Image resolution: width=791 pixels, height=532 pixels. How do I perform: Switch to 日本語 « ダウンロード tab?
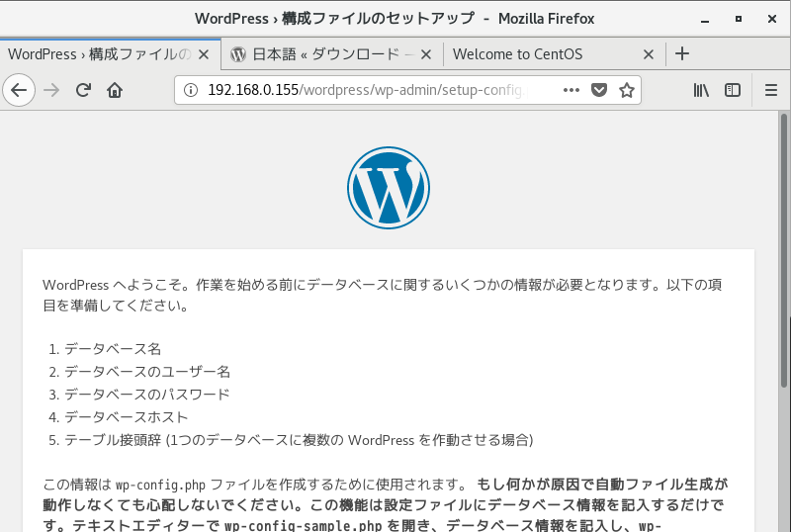point(332,54)
